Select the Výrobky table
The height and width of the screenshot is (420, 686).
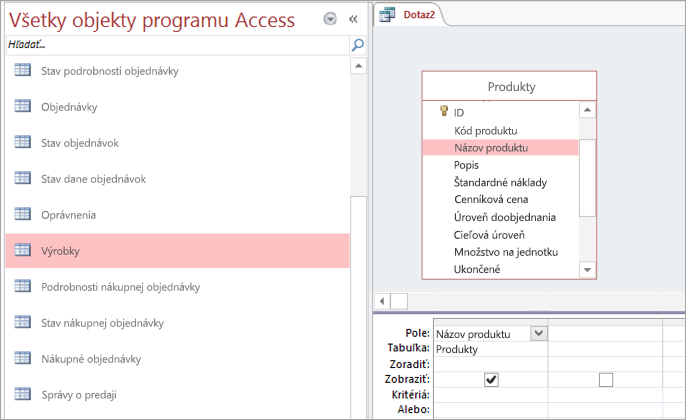pyautogui.click(x=177, y=251)
